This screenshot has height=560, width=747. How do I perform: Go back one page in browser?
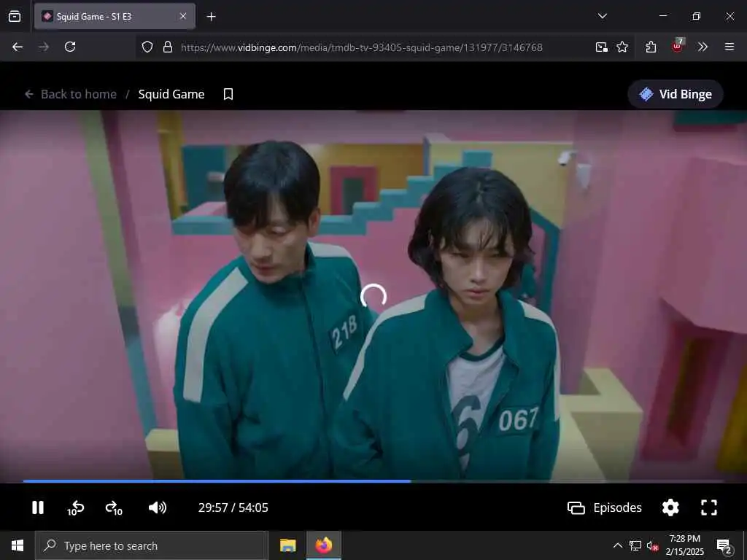click(x=18, y=47)
